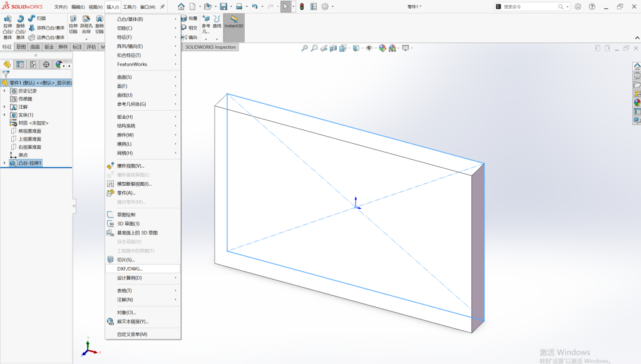Open the Help question mark icon
The width and height of the screenshot is (641, 364).
592,6
